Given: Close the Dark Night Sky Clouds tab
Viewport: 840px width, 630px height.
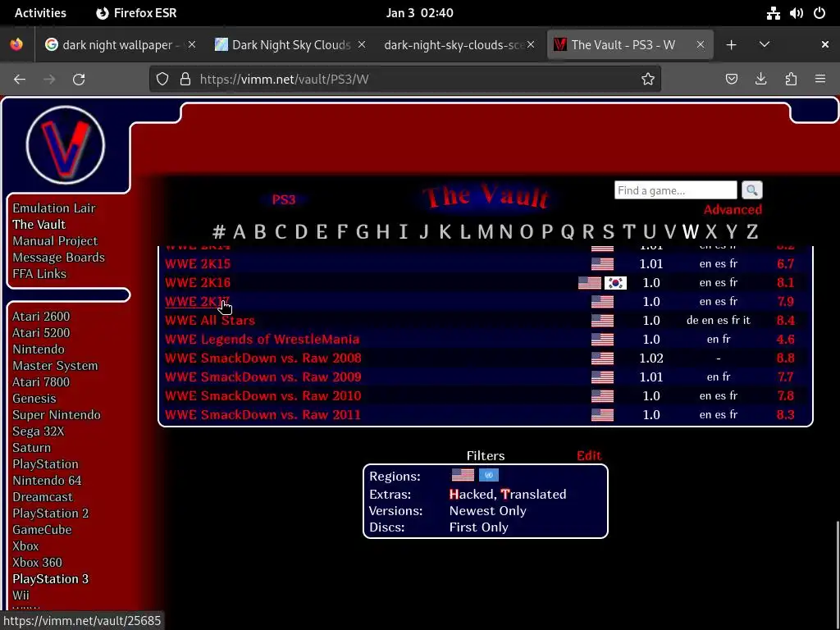Looking at the screenshot, I should pos(362,45).
